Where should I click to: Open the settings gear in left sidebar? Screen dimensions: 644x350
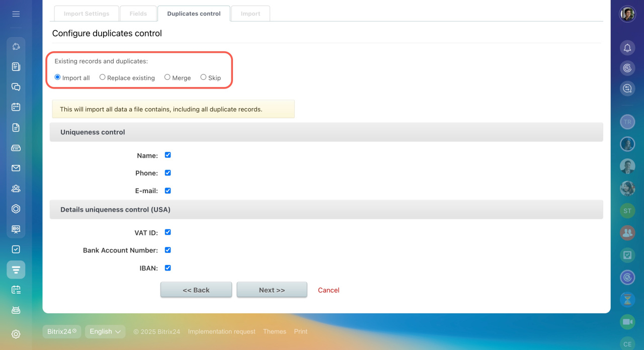(x=16, y=334)
